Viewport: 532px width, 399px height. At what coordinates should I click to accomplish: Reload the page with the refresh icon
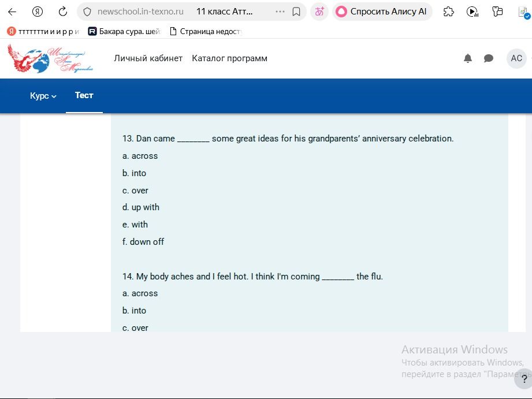click(63, 12)
